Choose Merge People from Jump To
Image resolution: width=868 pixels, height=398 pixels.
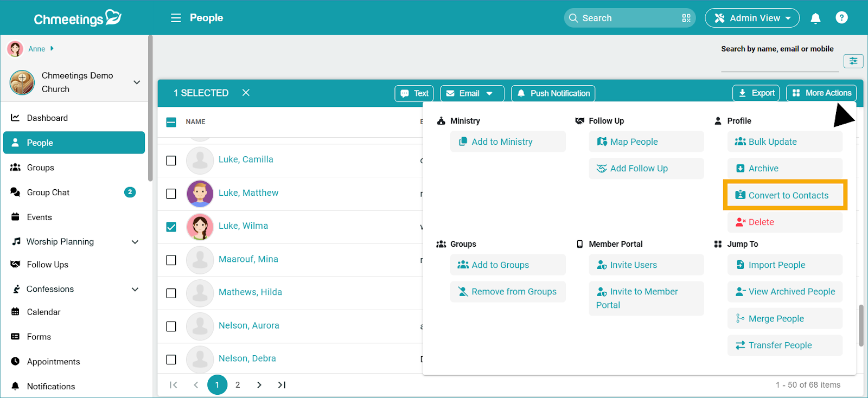[776, 319]
